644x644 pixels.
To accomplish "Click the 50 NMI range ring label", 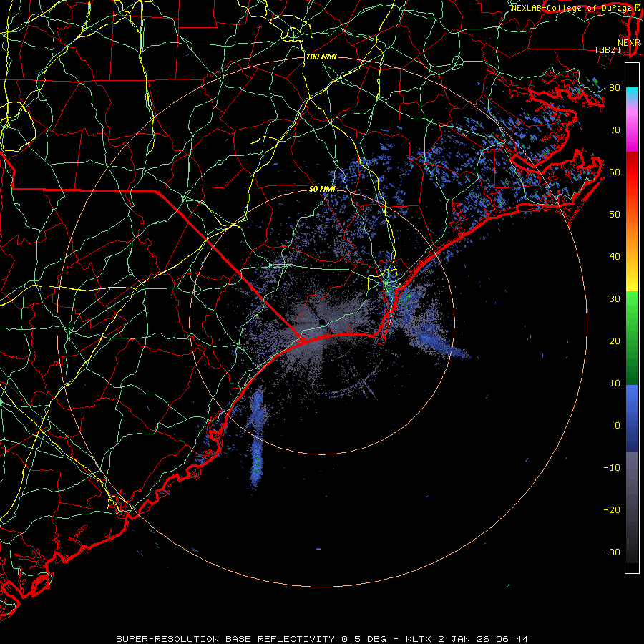I will tap(323, 189).
